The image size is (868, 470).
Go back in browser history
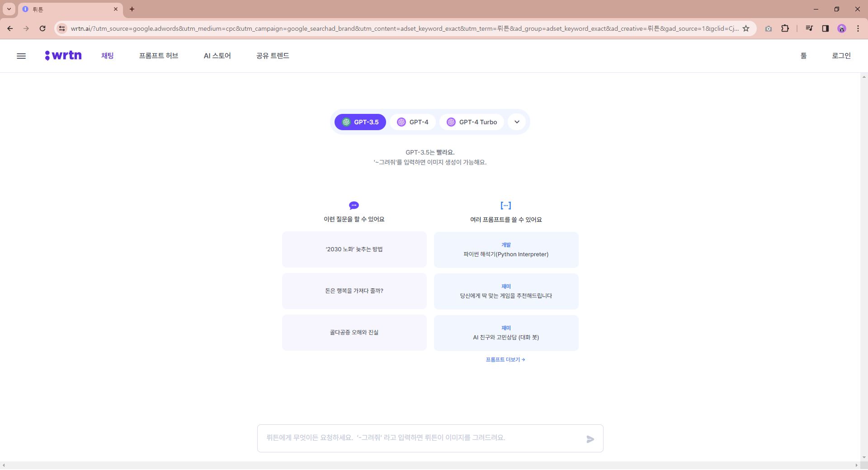(10, 28)
